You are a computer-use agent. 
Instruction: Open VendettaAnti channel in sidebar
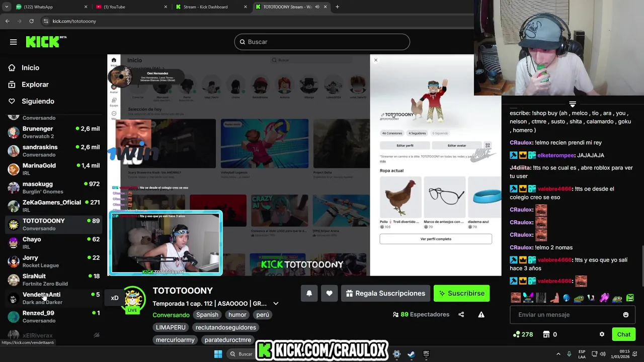tap(53, 298)
